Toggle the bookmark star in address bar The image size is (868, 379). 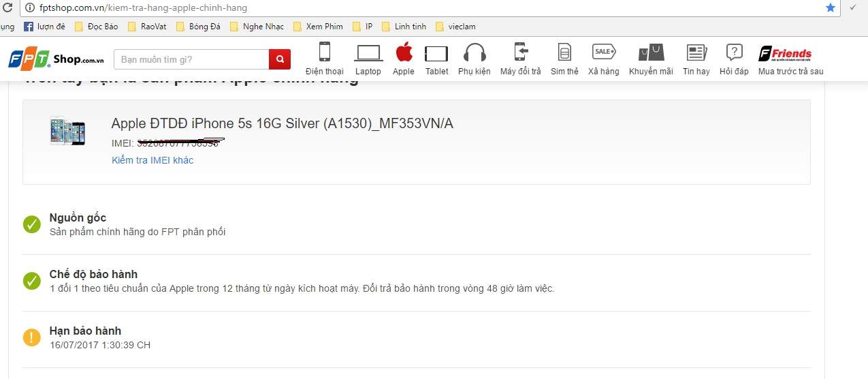pos(830,7)
